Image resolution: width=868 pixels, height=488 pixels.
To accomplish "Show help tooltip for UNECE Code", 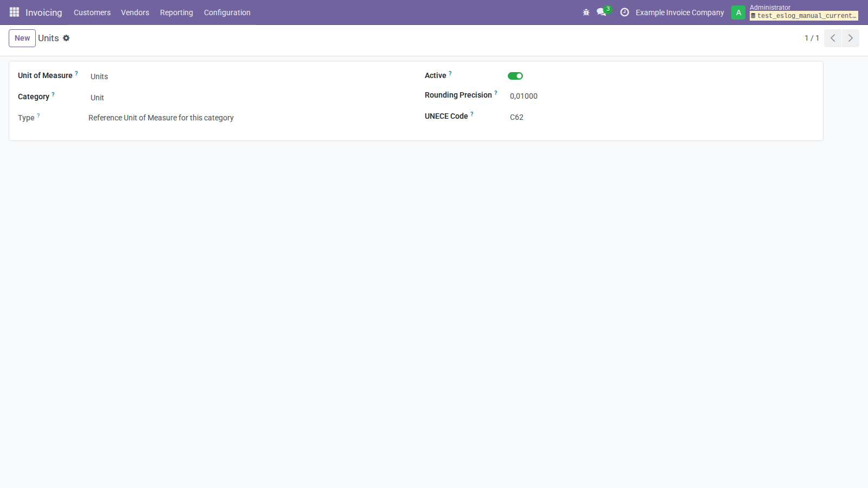I will coord(472,114).
